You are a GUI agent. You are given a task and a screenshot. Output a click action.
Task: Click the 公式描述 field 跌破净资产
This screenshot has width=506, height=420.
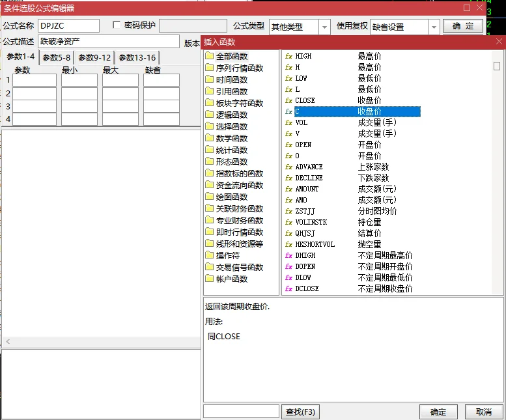click(108, 41)
